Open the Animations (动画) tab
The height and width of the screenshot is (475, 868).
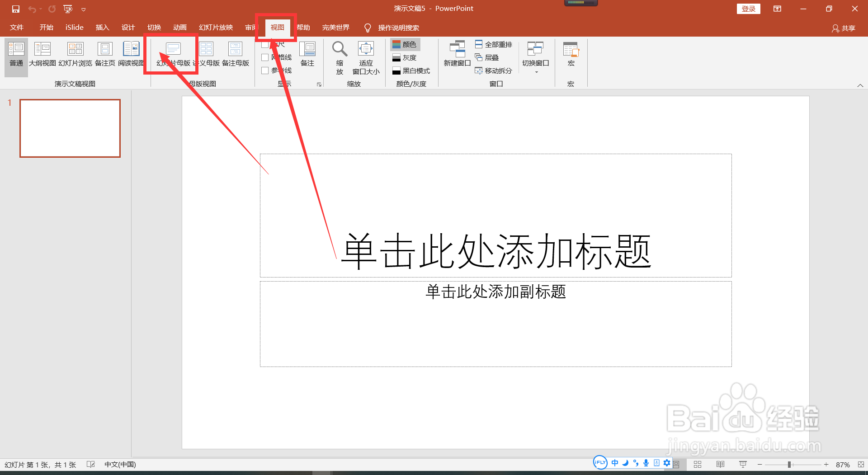180,28
